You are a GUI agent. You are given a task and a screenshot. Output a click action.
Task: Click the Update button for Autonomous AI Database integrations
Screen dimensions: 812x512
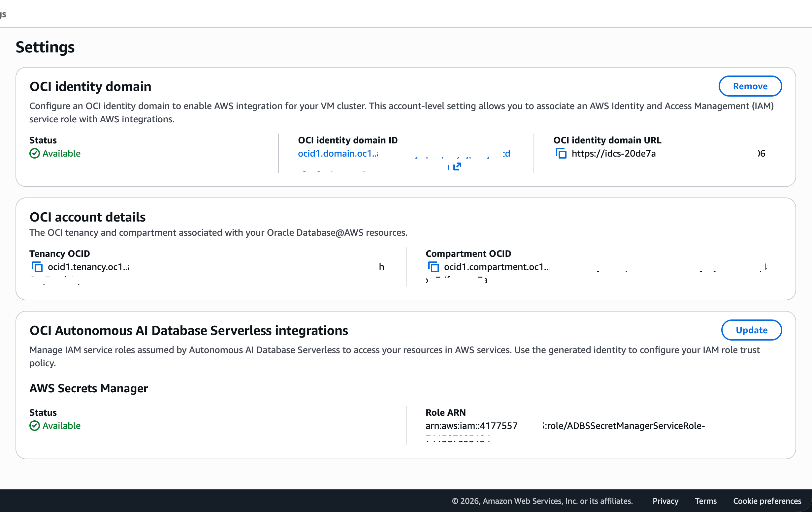click(x=751, y=330)
